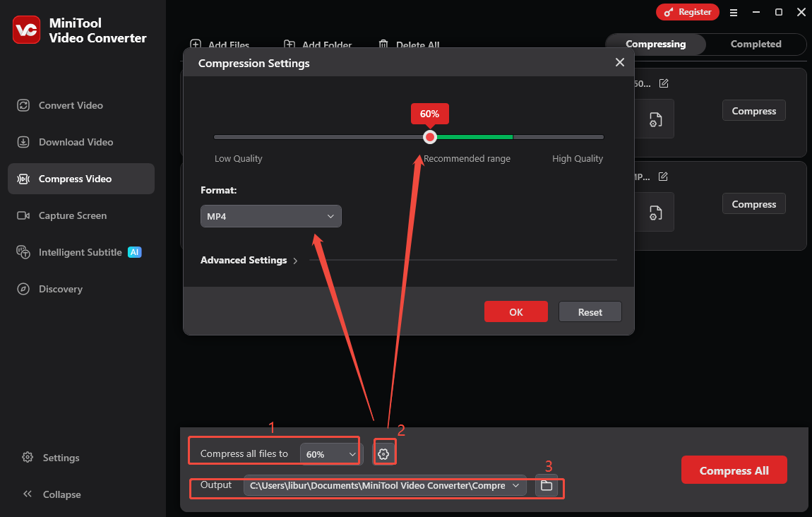Expand the Advanced Settings section
This screenshot has width=812, height=517.
pyautogui.click(x=248, y=260)
